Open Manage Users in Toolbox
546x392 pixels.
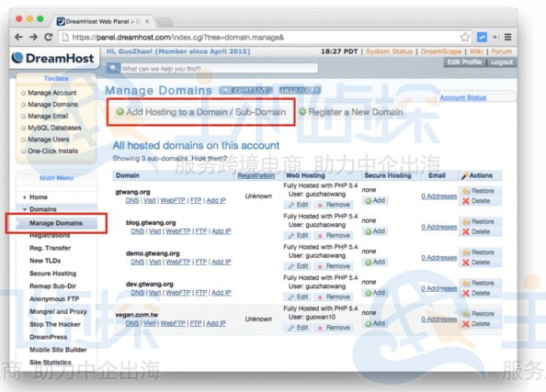[49, 140]
